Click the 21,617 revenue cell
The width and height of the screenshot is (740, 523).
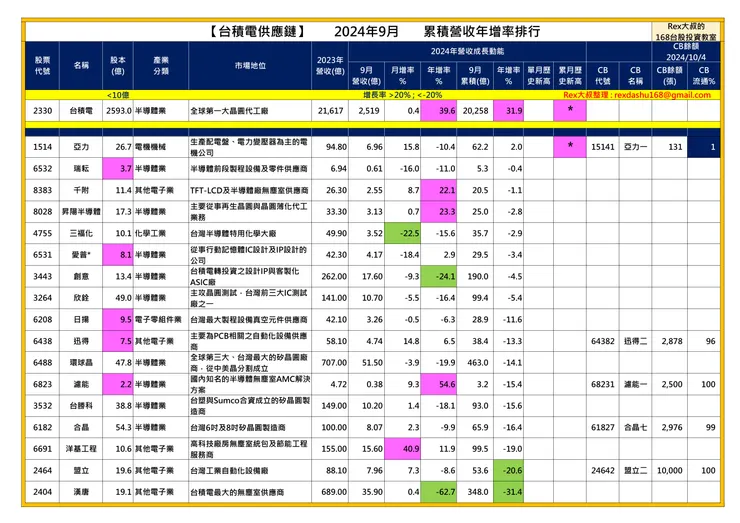coord(330,111)
